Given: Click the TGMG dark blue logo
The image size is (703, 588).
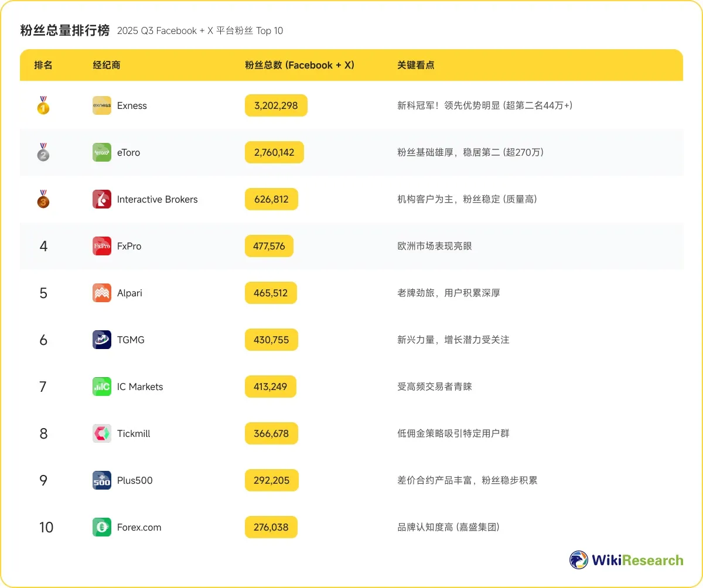Looking at the screenshot, I should 102,340.
